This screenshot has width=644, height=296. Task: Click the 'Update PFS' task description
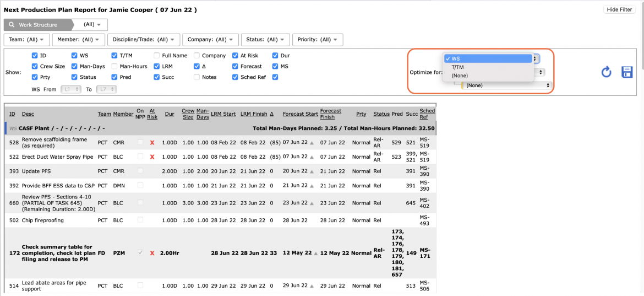coord(36,171)
